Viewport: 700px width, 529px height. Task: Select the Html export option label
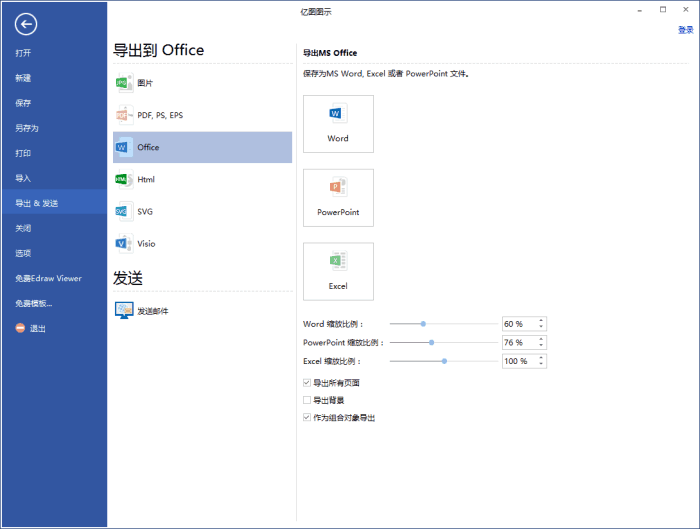pos(146,179)
